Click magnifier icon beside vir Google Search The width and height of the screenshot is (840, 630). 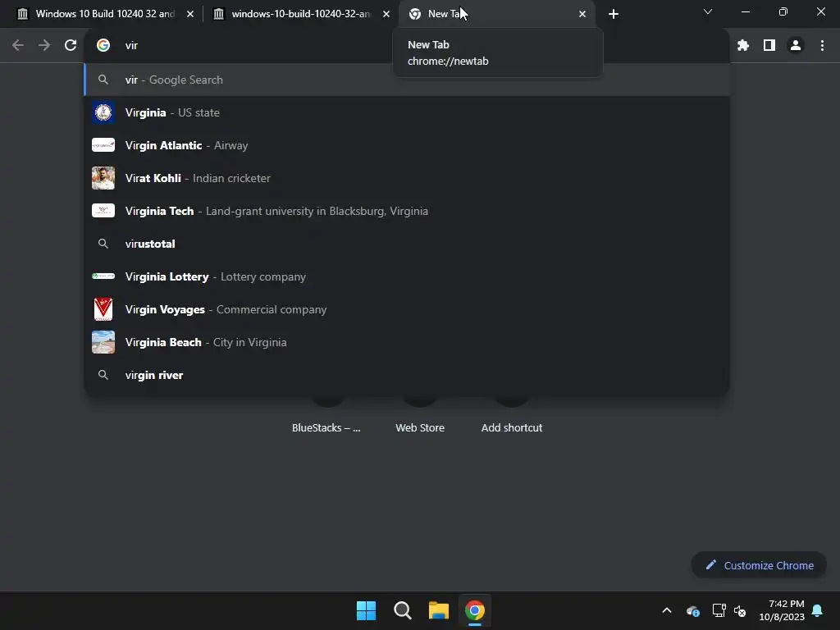[x=103, y=80]
